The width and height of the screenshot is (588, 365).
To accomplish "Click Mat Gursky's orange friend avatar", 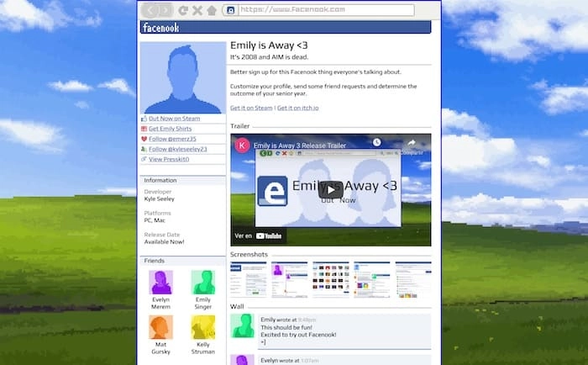I will click(x=161, y=327).
